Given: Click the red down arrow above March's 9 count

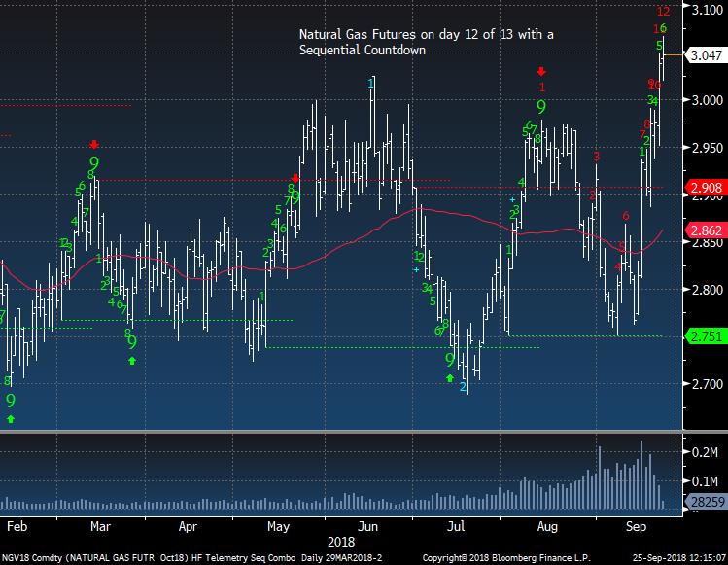Looking at the screenshot, I should [x=94, y=145].
